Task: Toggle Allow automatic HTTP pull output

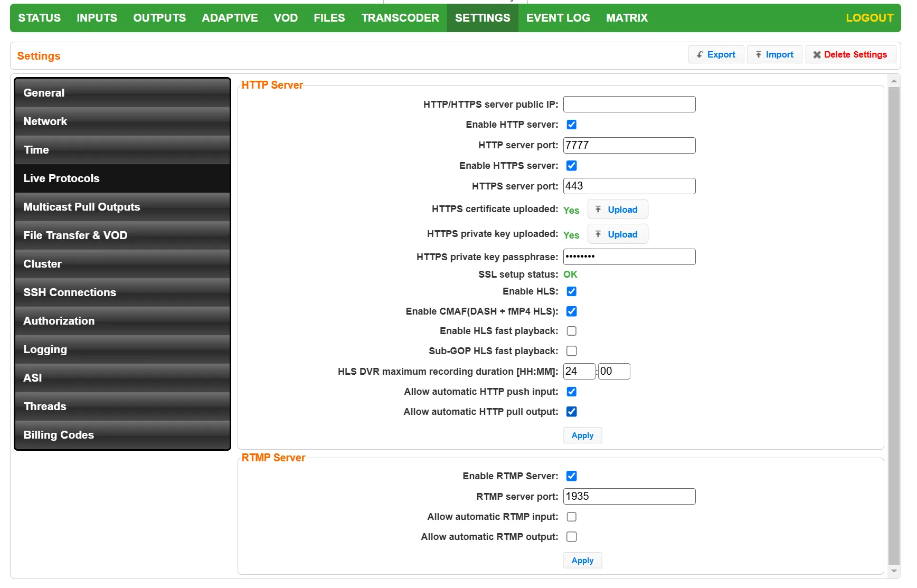Action: click(x=571, y=412)
